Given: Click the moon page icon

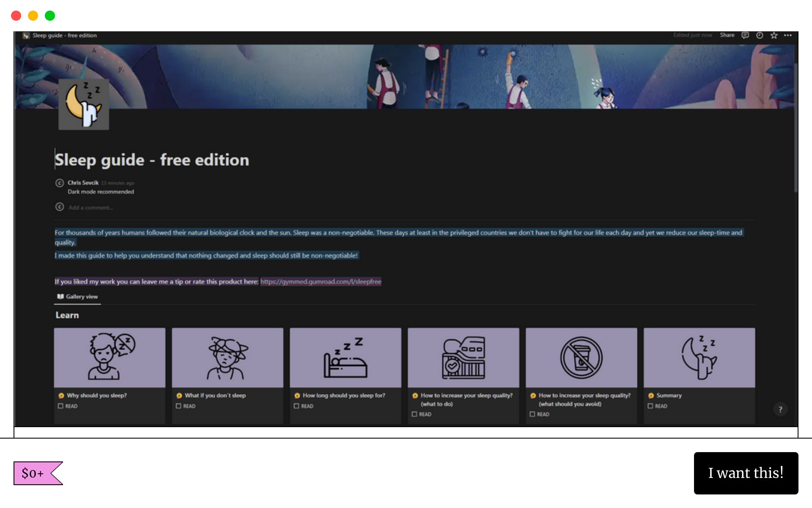Looking at the screenshot, I should [x=83, y=104].
